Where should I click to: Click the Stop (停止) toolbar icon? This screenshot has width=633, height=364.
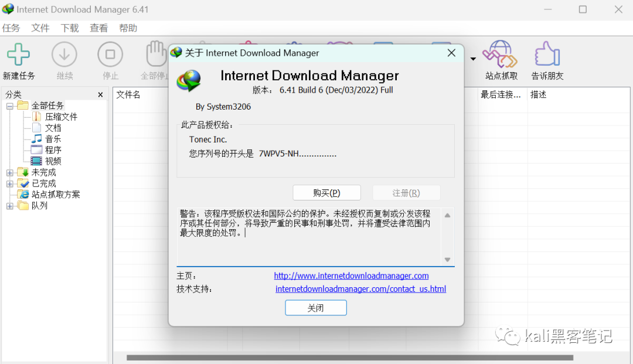coord(110,54)
